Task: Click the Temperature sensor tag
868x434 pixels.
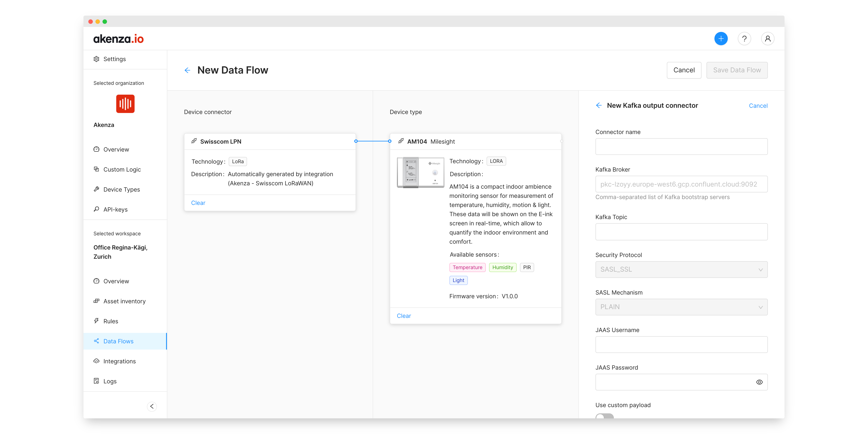Action: click(467, 267)
